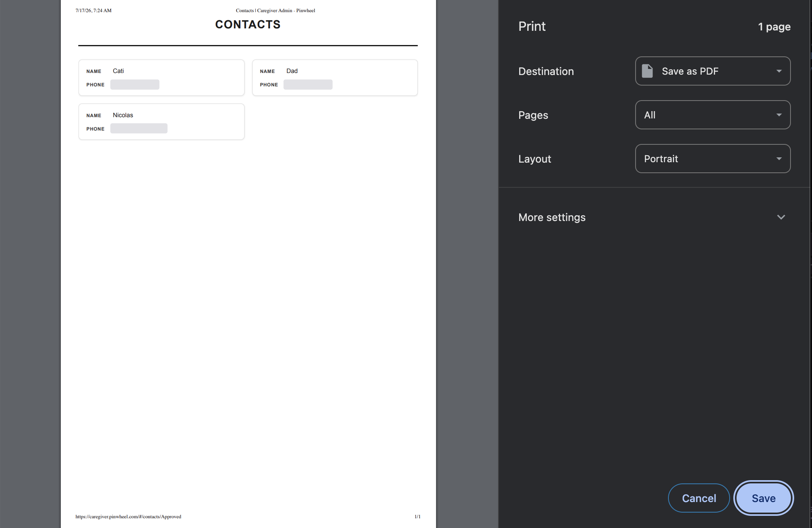Screen dimensions: 812x528
Task: Click the blurred phone field for Dad
Action: click(308, 84)
